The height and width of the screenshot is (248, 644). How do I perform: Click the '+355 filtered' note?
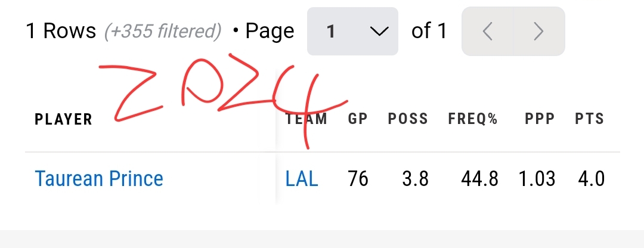163,31
